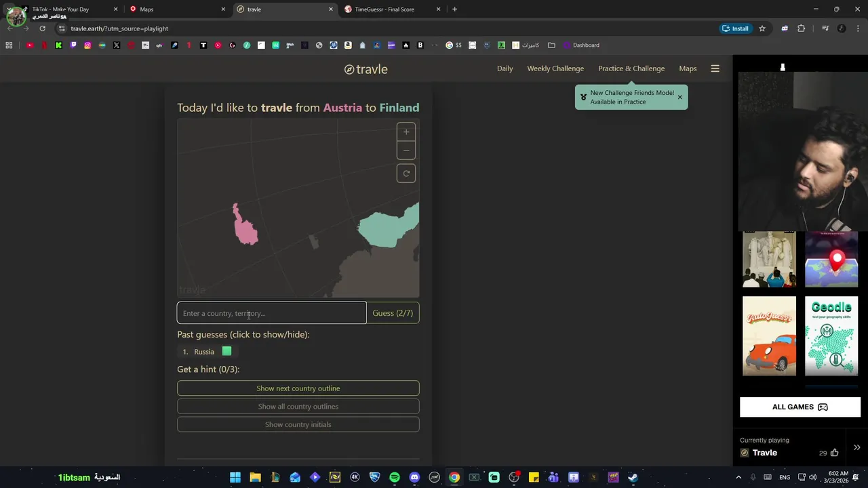Open the Google $$ bookmark
This screenshot has height=488, width=868.
click(x=454, y=45)
